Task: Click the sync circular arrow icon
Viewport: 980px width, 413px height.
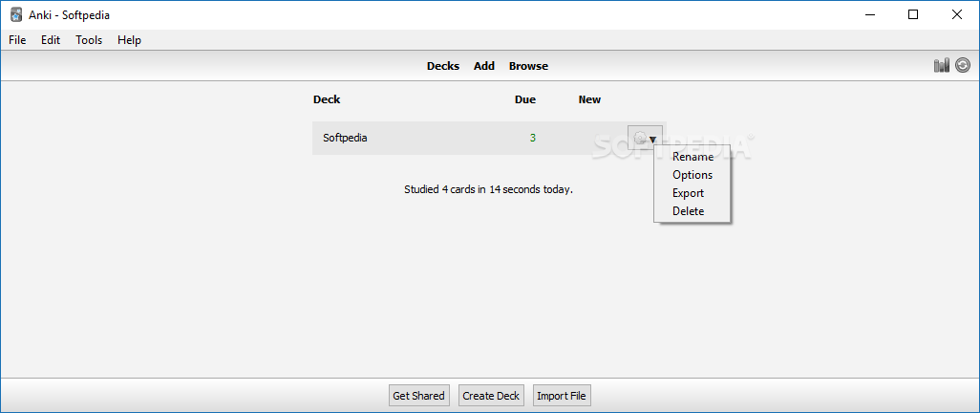Action: point(963,65)
